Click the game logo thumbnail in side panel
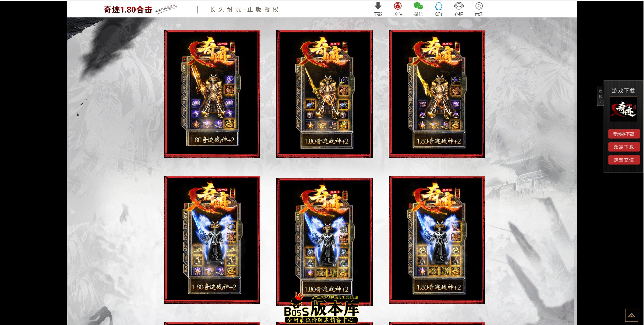 tap(623, 109)
